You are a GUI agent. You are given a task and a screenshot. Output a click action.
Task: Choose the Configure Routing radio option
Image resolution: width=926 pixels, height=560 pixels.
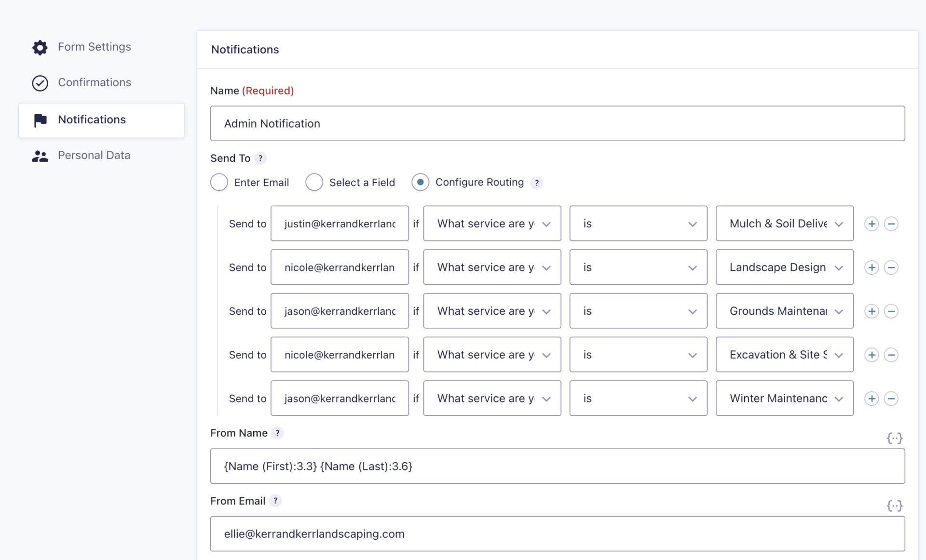[x=420, y=183]
